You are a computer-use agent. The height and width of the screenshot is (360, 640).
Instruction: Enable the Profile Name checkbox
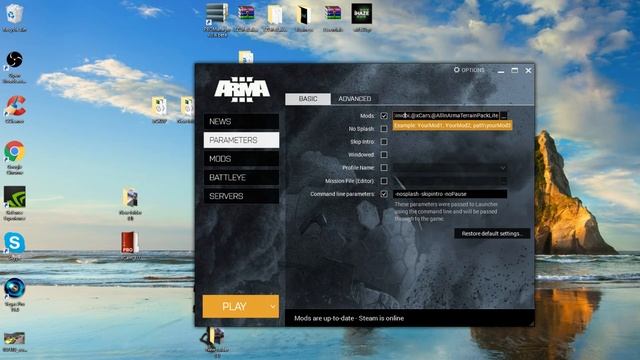point(384,168)
